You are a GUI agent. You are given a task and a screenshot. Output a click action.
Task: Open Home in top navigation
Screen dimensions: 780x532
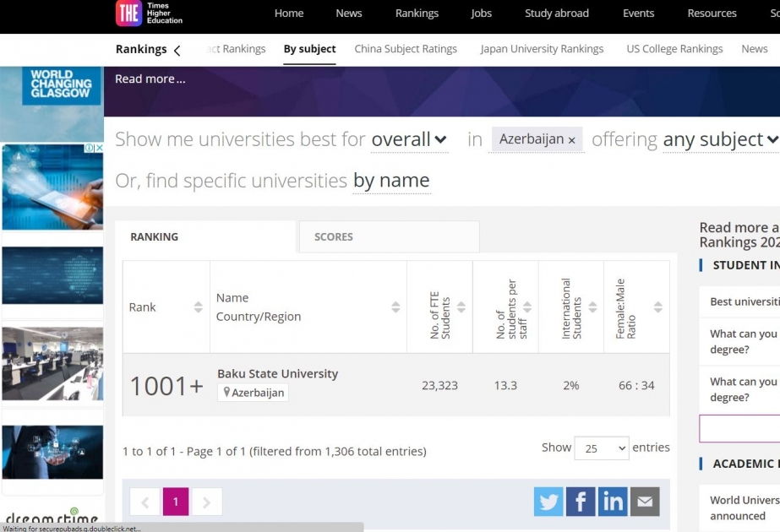(289, 14)
